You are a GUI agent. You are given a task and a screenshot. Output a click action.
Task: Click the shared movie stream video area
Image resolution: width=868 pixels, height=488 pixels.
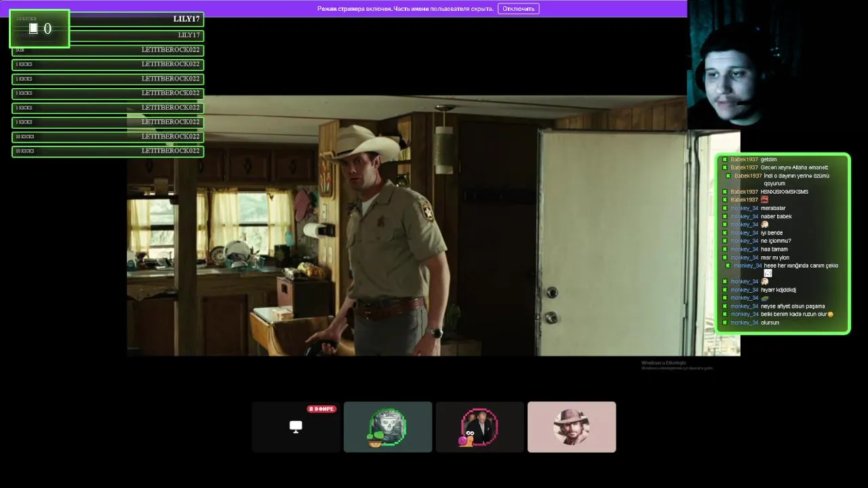(433, 226)
